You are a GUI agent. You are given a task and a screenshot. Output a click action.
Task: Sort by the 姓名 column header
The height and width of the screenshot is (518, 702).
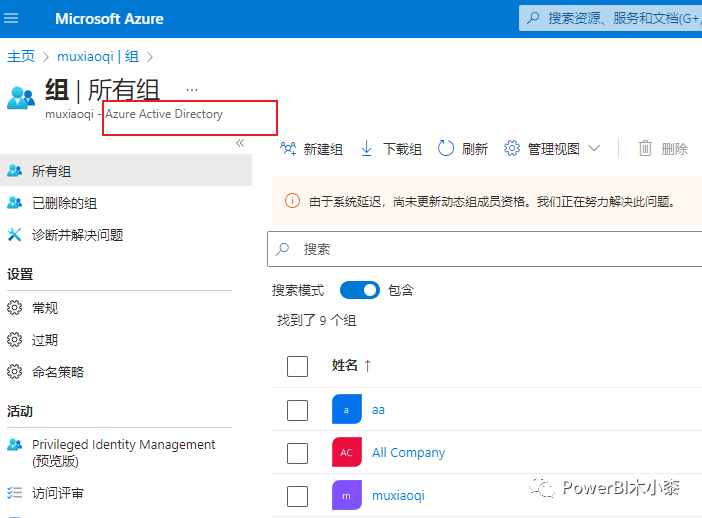tap(345, 365)
